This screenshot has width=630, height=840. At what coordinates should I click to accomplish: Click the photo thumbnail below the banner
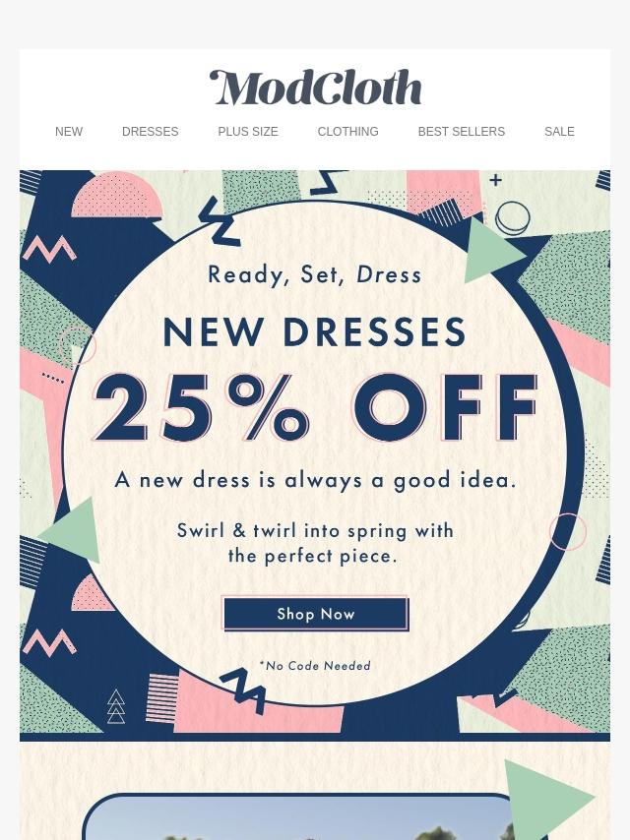click(x=300, y=817)
